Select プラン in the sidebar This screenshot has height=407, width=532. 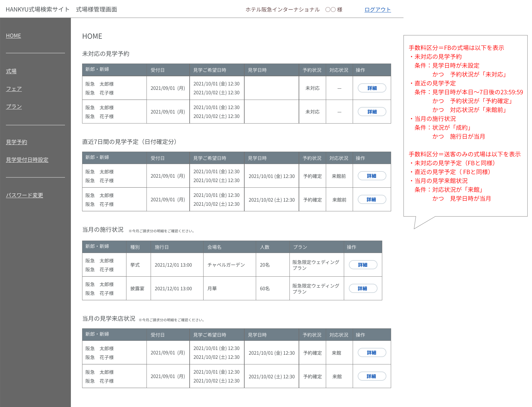point(14,107)
